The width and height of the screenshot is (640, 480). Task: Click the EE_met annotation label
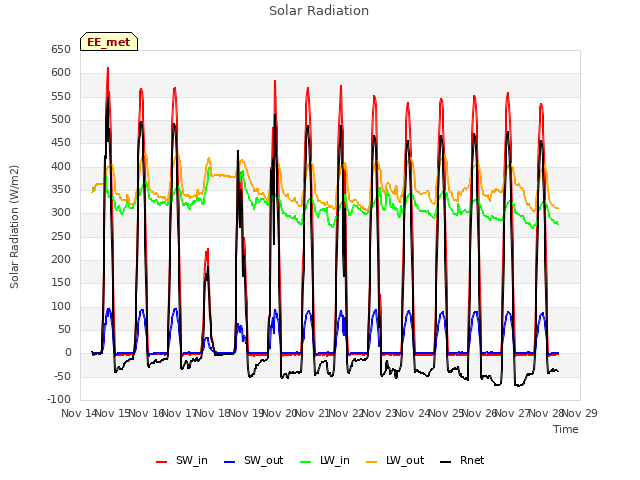109,42
